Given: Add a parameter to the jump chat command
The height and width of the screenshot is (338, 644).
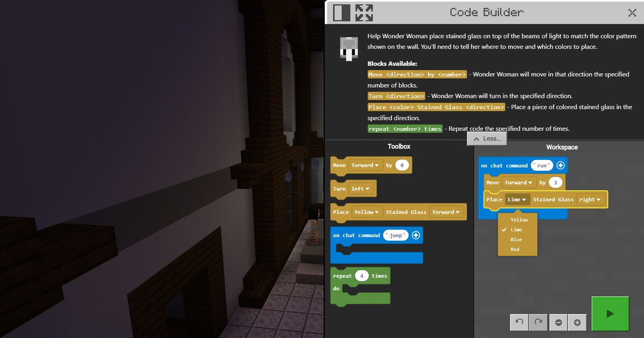Looking at the screenshot, I should coord(415,236).
